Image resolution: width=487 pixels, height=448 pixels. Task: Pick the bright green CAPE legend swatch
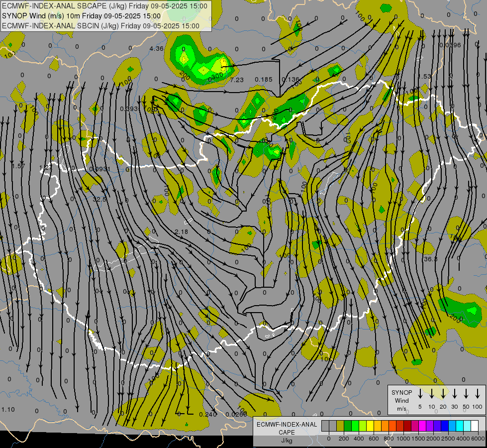[355, 426]
